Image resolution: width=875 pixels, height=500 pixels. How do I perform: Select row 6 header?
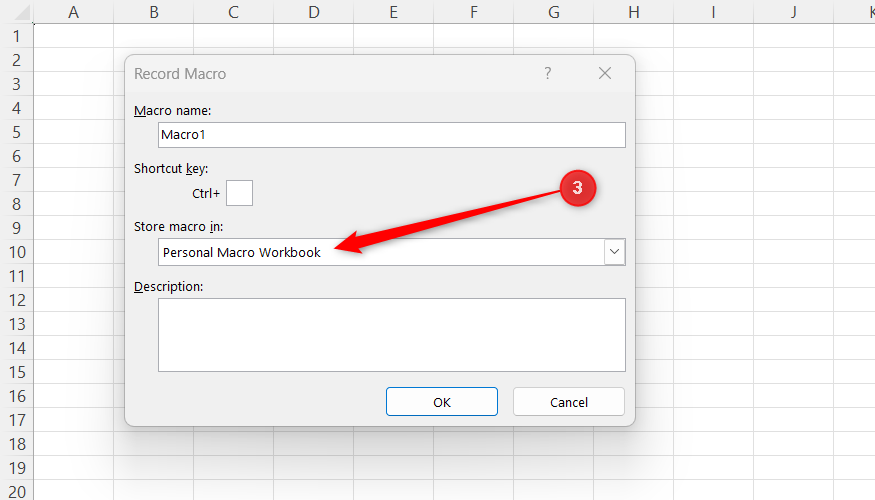tap(17, 156)
